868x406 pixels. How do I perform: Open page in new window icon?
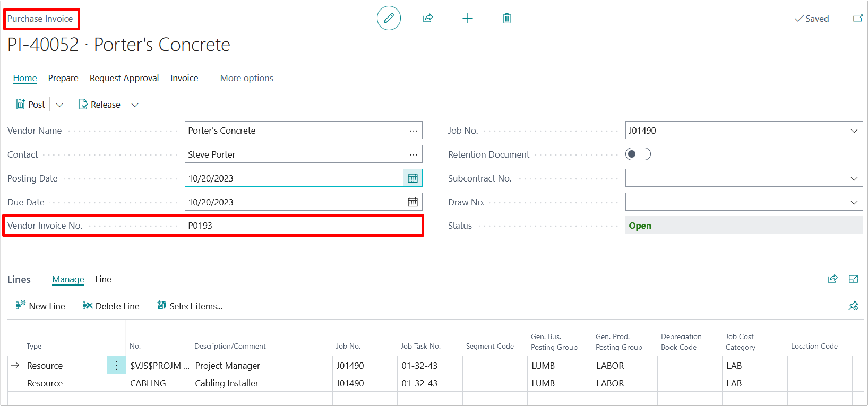pyautogui.click(x=857, y=19)
